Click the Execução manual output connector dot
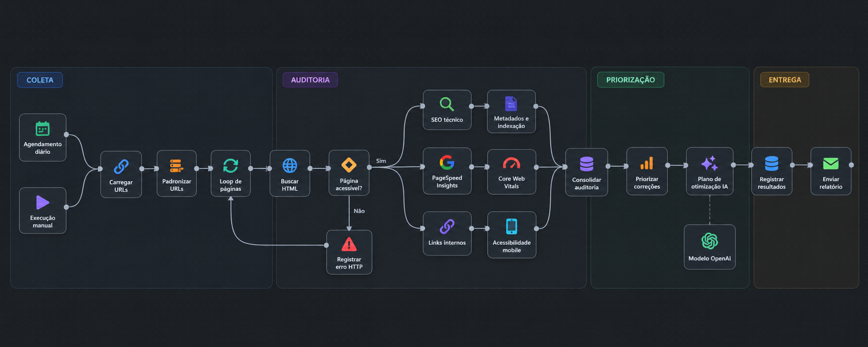 coord(67,207)
